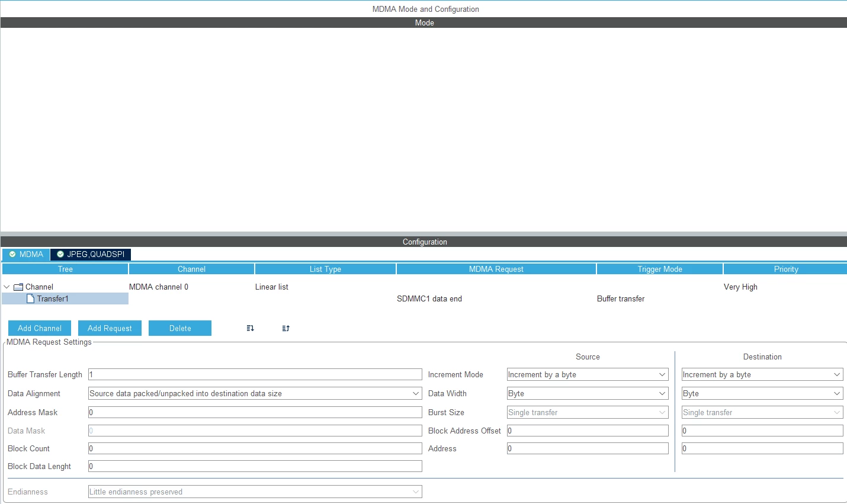Screen dimensions: 847x504
Task: Click the Block Count input field
Action: pyautogui.click(x=255, y=449)
